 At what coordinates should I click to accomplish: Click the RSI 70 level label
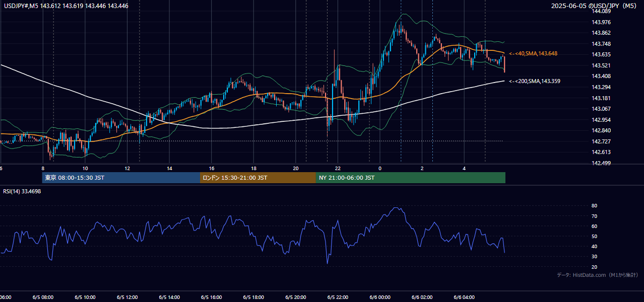pyautogui.click(x=595, y=216)
